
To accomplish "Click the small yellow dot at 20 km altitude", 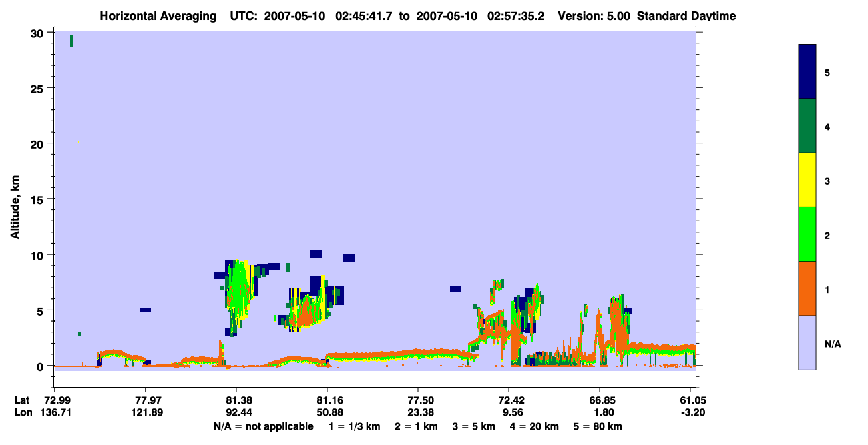I will [79, 142].
